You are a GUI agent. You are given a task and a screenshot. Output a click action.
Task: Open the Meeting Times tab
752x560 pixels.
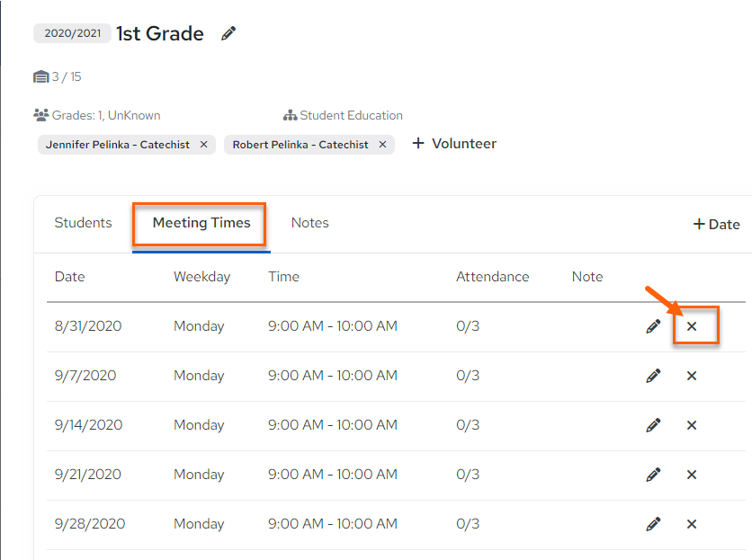201,222
